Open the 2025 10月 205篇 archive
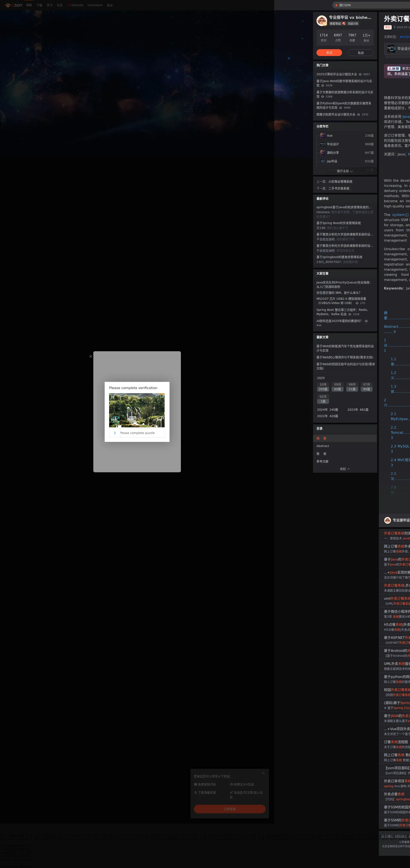The width and height of the screenshot is (410, 868). (x=323, y=387)
